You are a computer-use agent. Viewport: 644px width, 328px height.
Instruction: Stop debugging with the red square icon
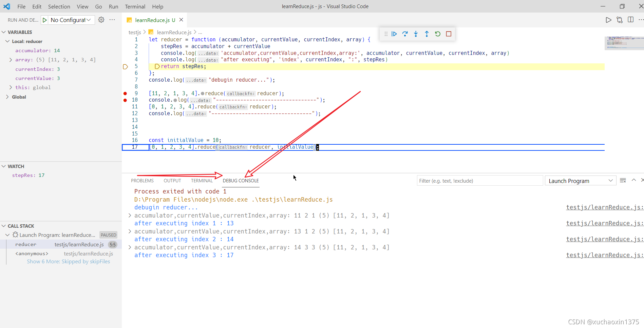[x=449, y=34]
